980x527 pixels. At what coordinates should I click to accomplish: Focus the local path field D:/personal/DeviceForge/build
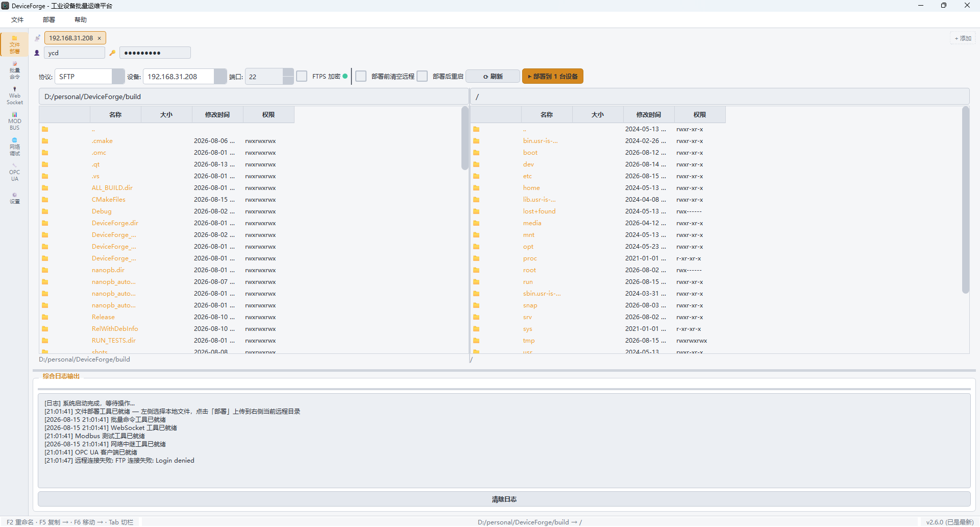click(254, 97)
